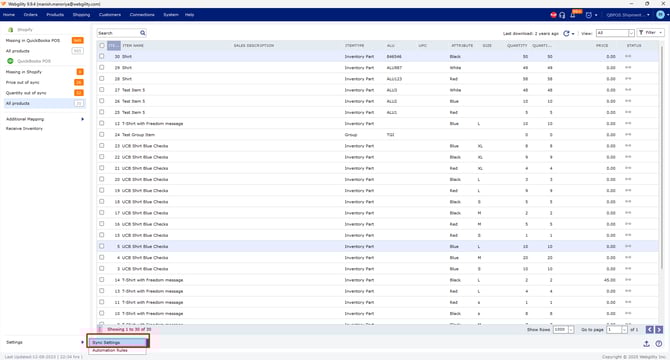
Task: Click the export upload icon at bottom right
Action: [x=646, y=344]
